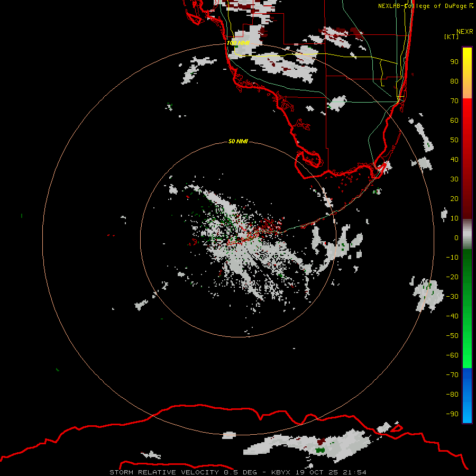Viewport: 476px width, 476px height.
Task: Click the -20 value on the velocity scale
Action: point(452,277)
